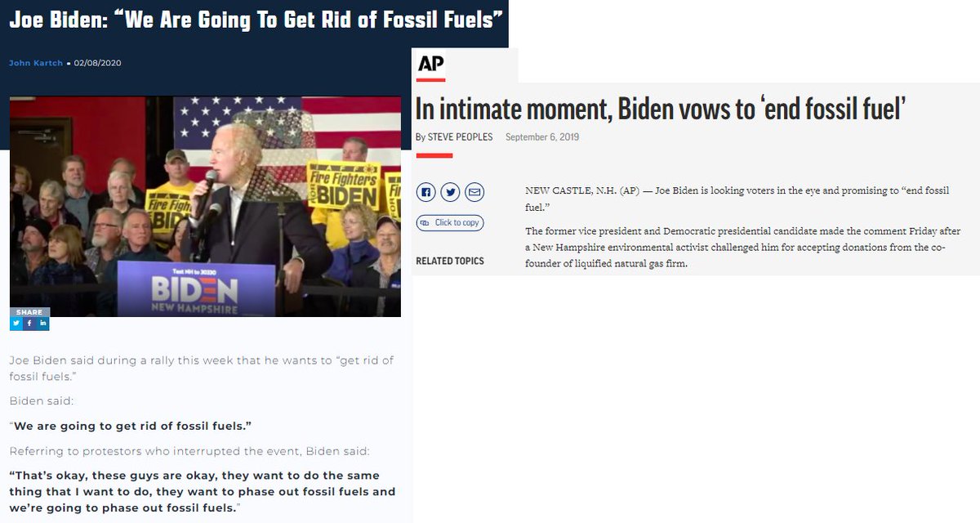Click the September 6, 2019 date
The width and height of the screenshot is (980, 523).
542,136
